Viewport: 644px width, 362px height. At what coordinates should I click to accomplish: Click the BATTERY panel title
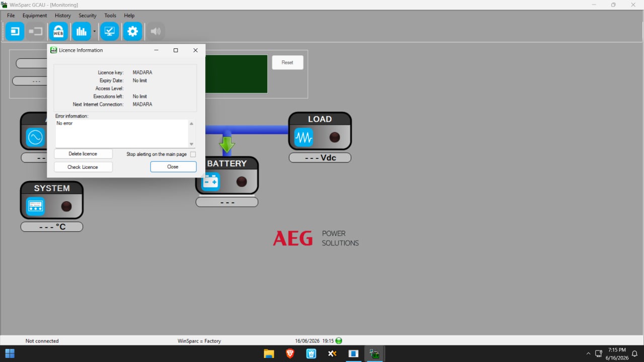click(227, 163)
